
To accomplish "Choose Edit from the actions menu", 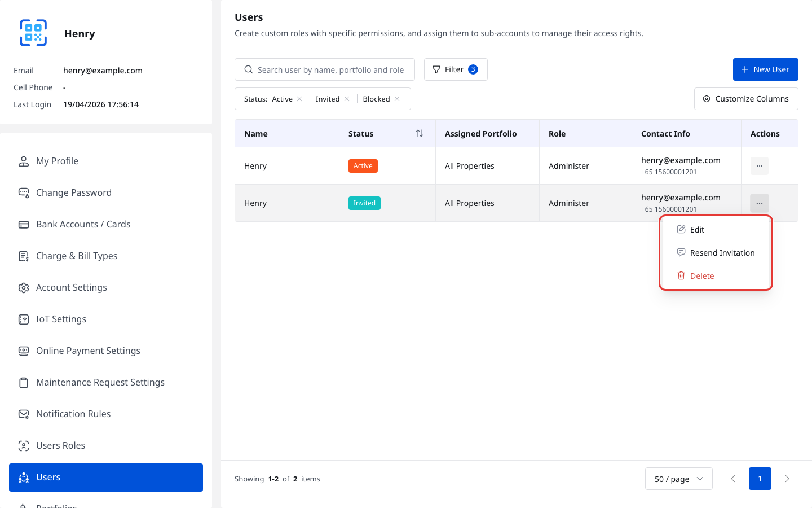I will point(716,230).
